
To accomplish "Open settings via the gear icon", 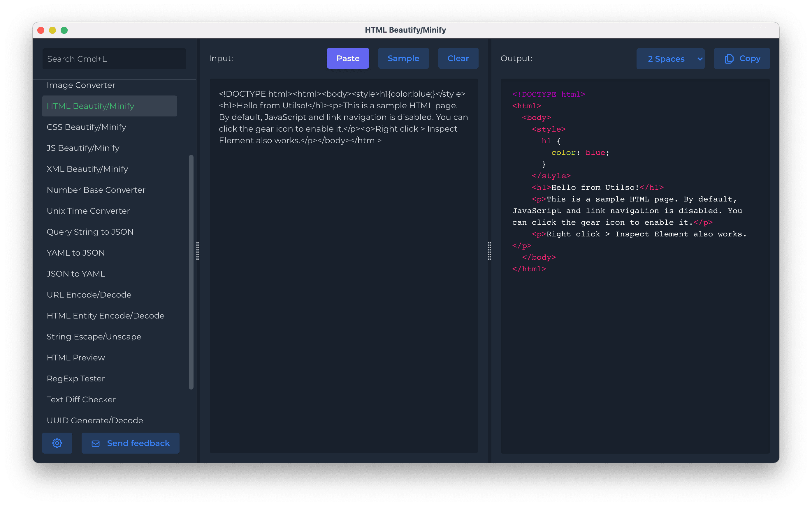I will [x=57, y=443].
